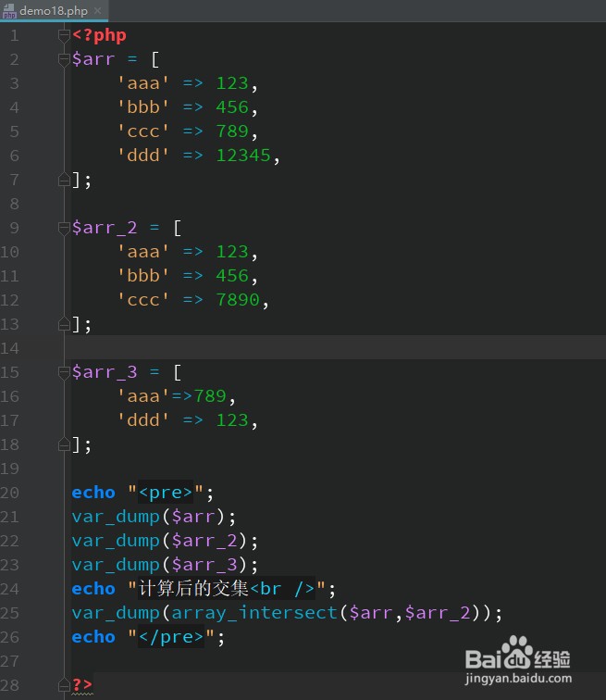Click the value 7890 on line 12
The width and height of the screenshot is (606, 700).
[238, 300]
